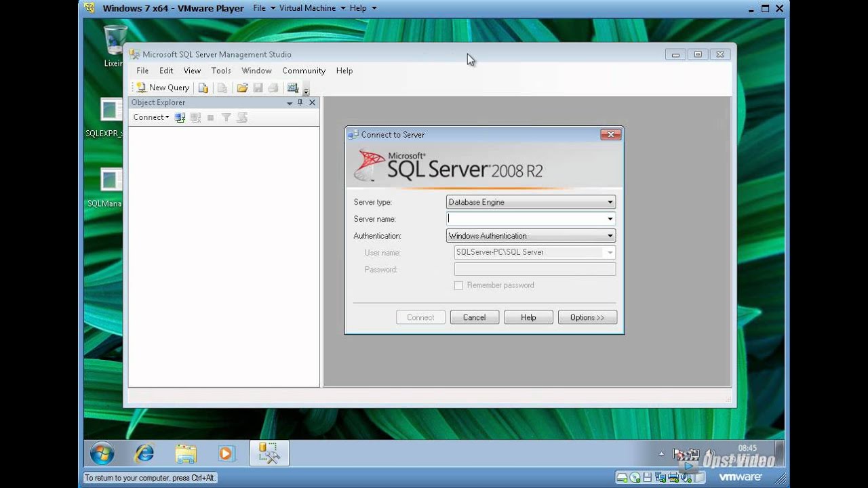Select the SQLMana desktop icon

106,188
